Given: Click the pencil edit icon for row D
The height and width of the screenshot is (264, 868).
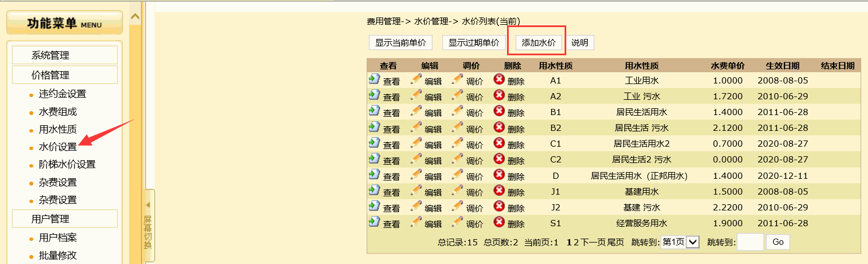Looking at the screenshot, I should 416,174.
